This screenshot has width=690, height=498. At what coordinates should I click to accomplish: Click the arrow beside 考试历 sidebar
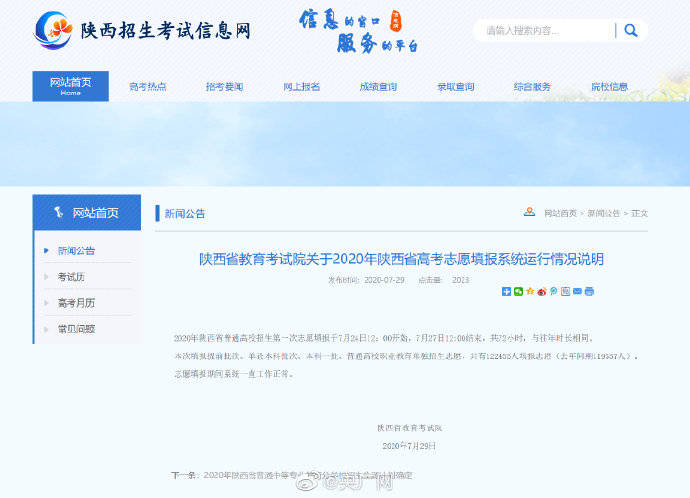coord(46,277)
